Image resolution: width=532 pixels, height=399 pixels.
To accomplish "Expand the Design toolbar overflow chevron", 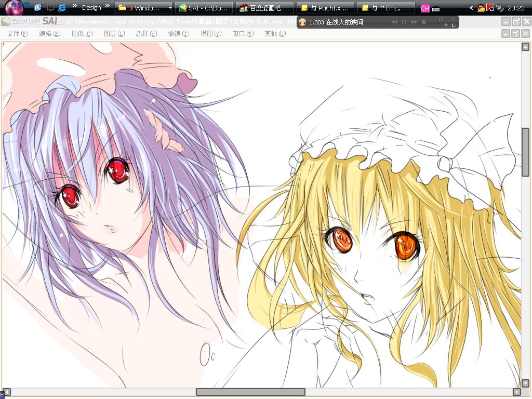I will [x=107, y=6].
